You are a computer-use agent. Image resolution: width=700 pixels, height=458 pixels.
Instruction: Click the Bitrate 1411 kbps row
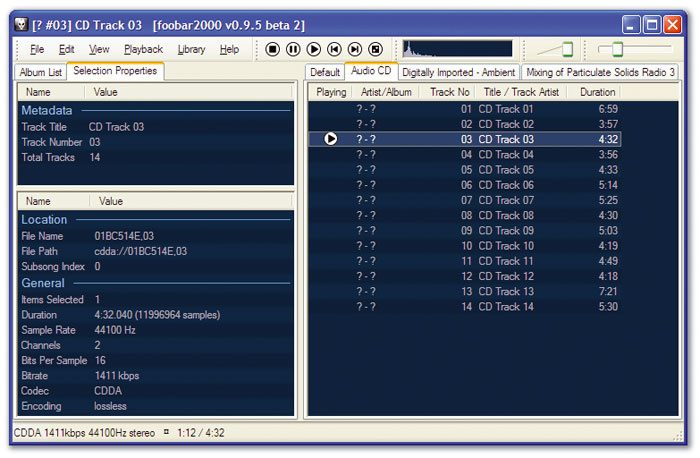pyautogui.click(x=155, y=375)
